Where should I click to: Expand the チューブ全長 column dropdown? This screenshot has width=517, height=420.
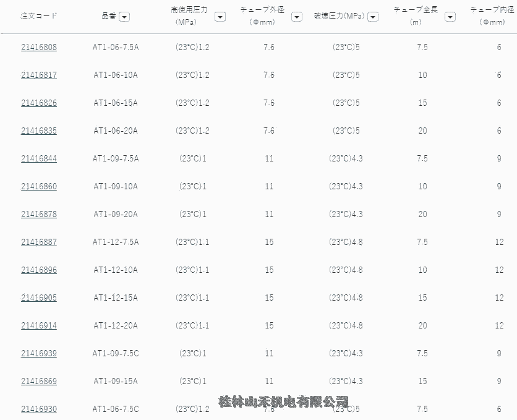click(450, 17)
